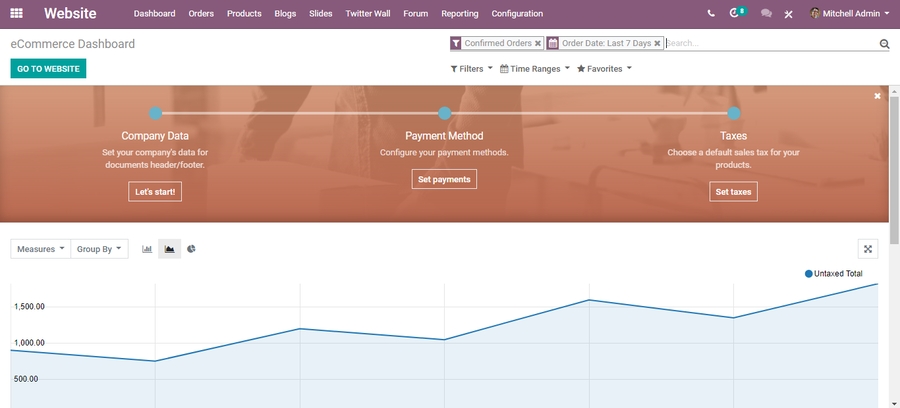The width and height of the screenshot is (900, 408).
Task: Switch to pie chart view
Action: pyautogui.click(x=191, y=249)
